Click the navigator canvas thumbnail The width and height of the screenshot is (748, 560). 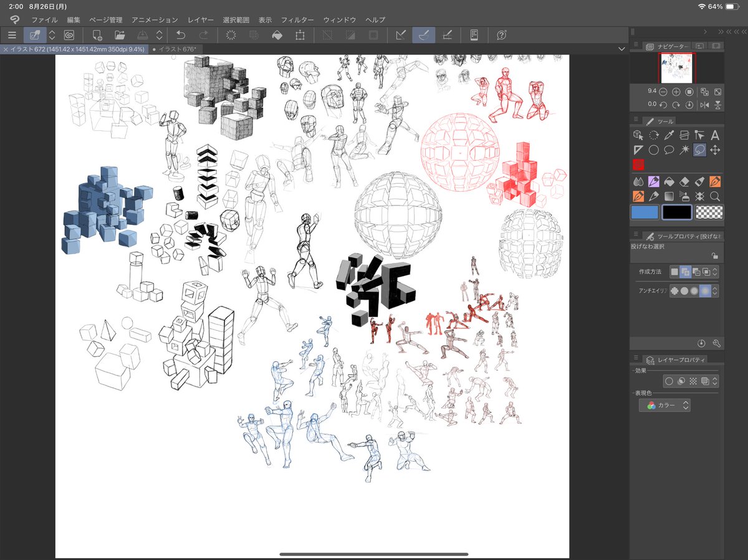[x=677, y=68]
